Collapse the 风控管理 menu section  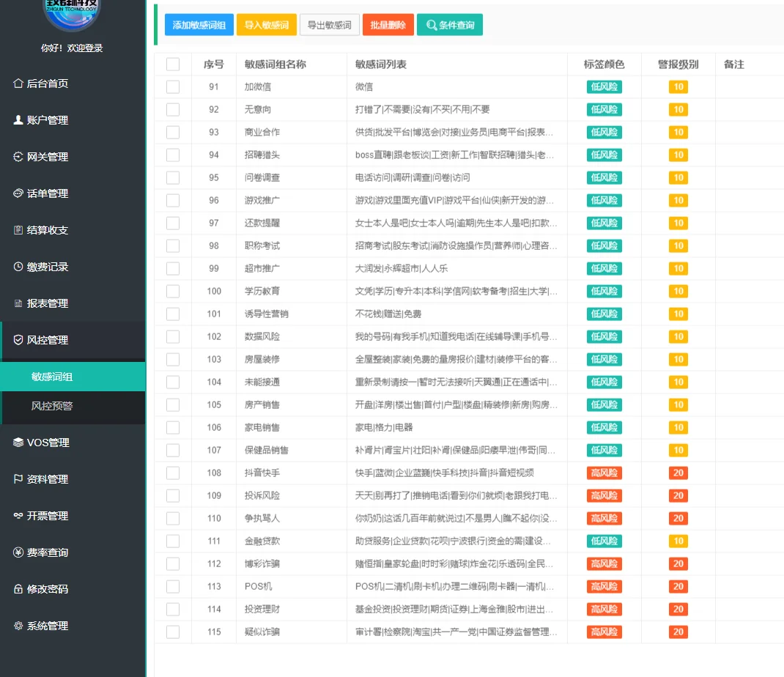(x=73, y=340)
